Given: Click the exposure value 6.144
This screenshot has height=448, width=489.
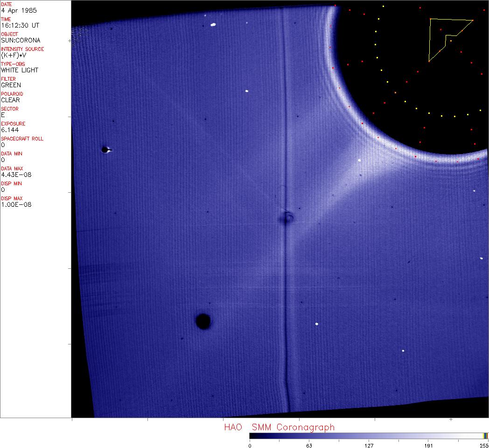Looking at the screenshot, I should click(x=10, y=130).
